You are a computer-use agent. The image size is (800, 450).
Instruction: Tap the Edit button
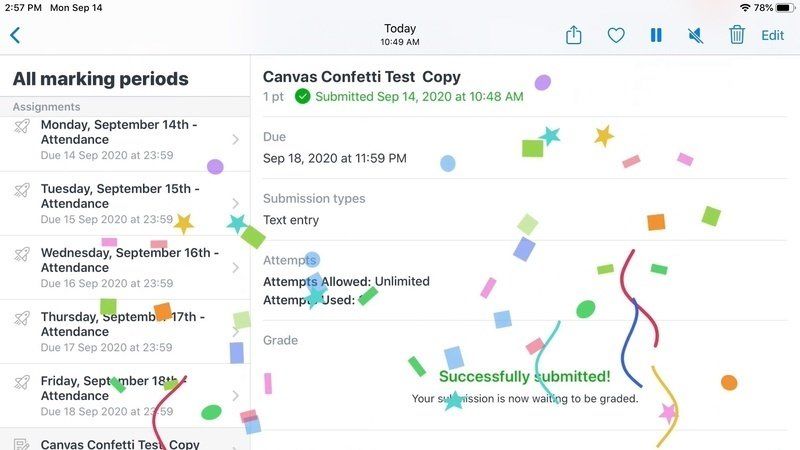coord(773,35)
